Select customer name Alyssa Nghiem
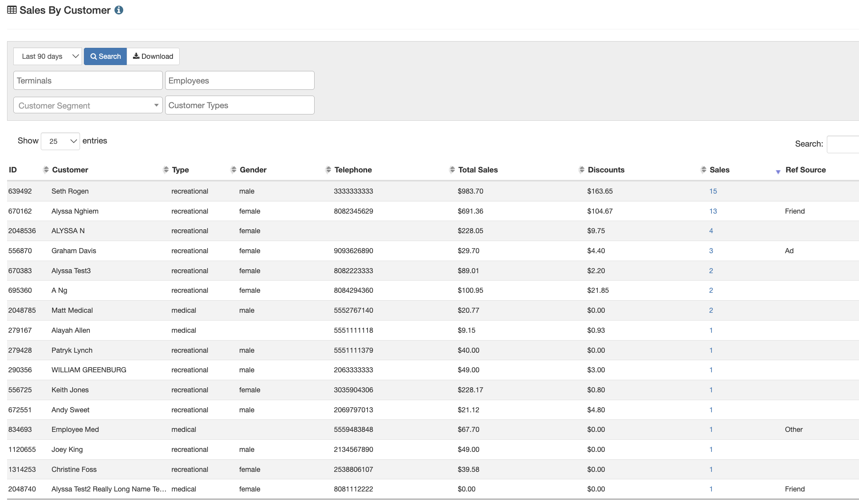The height and width of the screenshot is (504, 859). click(x=75, y=211)
